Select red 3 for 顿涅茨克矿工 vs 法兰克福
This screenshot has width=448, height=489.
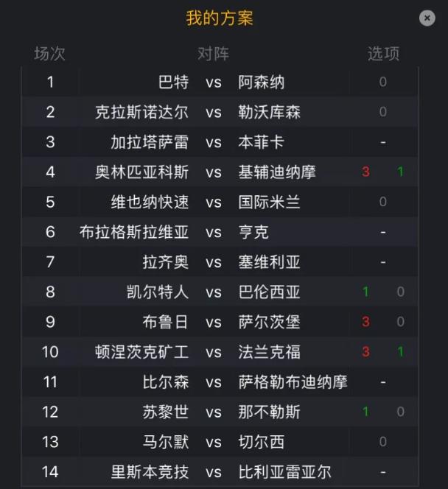(x=365, y=352)
